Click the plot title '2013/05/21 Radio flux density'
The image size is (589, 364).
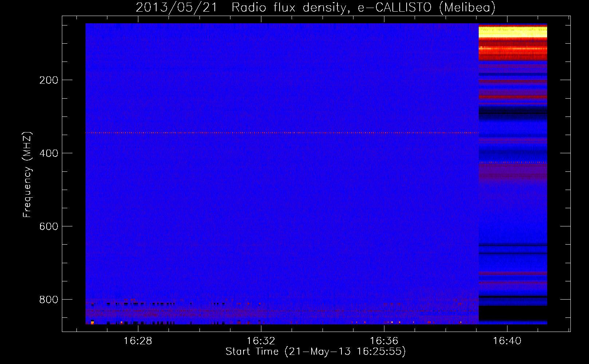241,8
